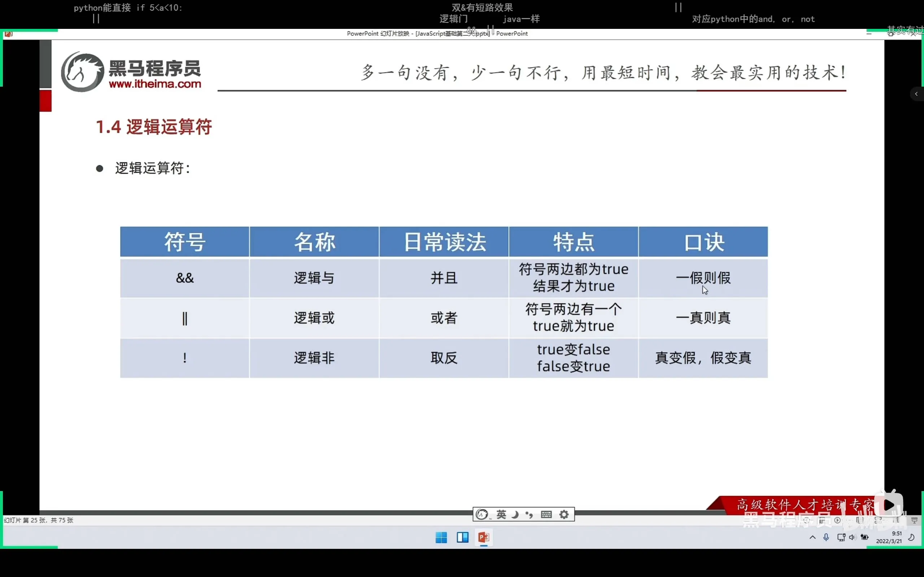Viewport: 924px width, 577px height.
Task: Click PowerPoint icon in taskbar
Action: [484, 537]
